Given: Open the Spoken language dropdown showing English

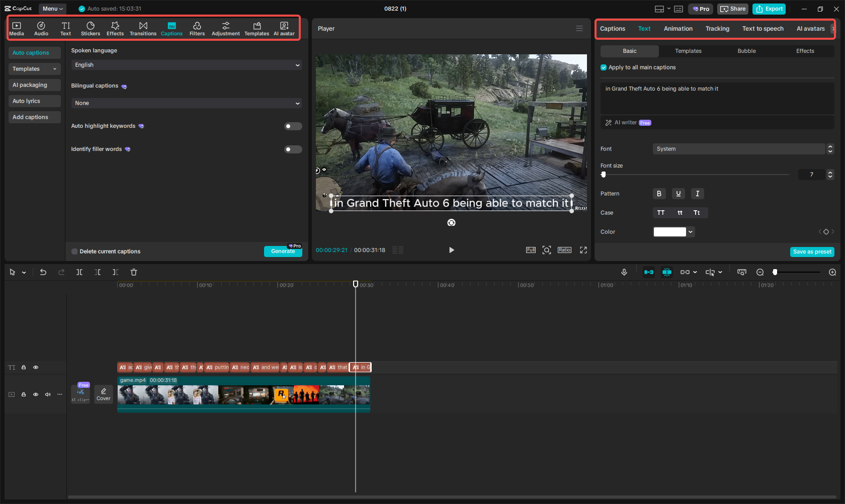Looking at the screenshot, I should (186, 65).
